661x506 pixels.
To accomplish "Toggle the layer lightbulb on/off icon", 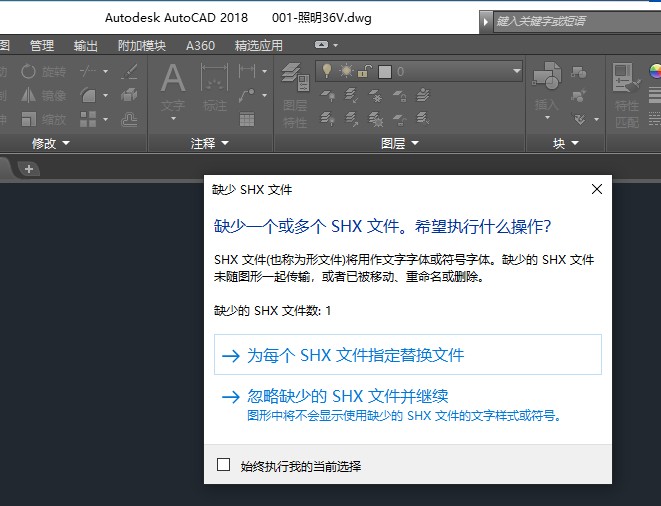I will tap(325, 71).
